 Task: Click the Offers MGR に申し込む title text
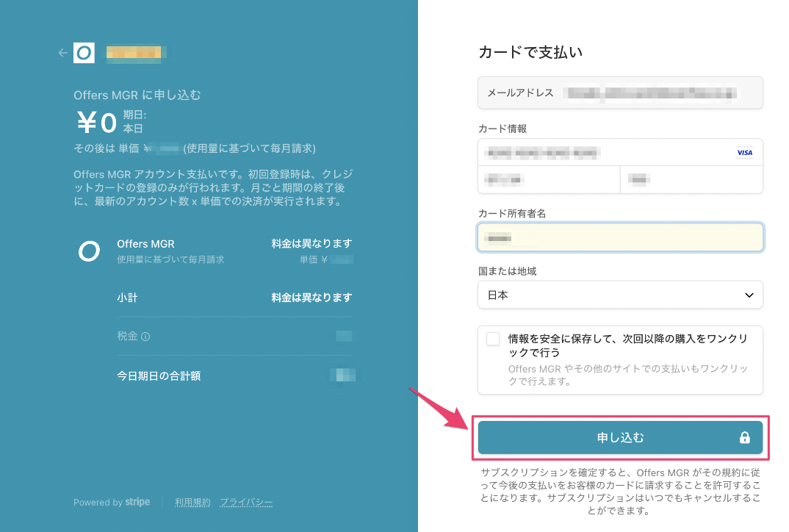point(137,95)
